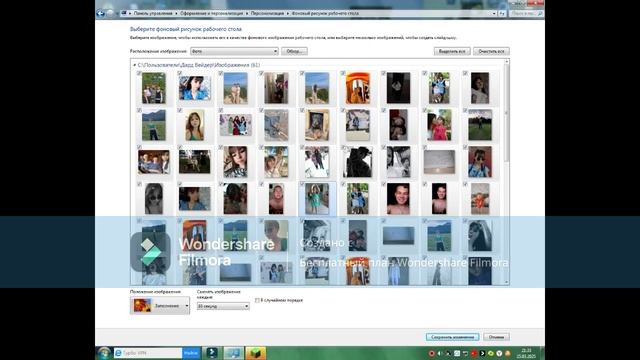Screen dimensions: 640x360
Task: Click the Forward navigation arrow
Action: pos(109,13)
